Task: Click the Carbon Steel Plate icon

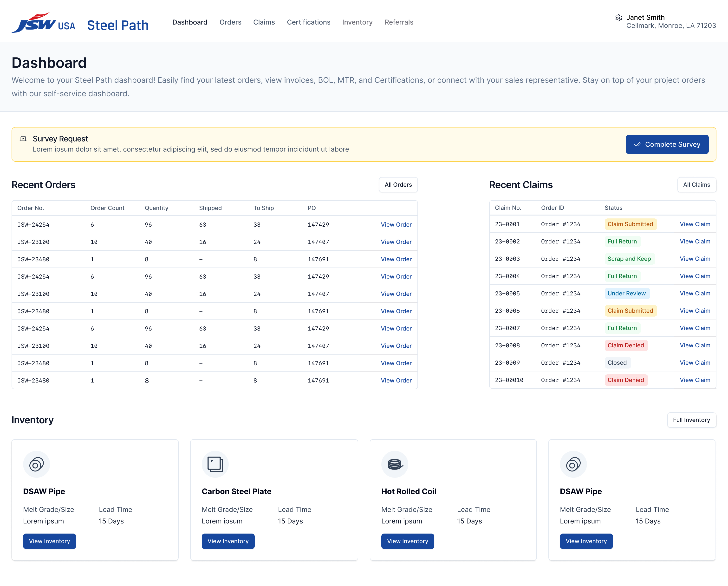Action: pos(215,464)
